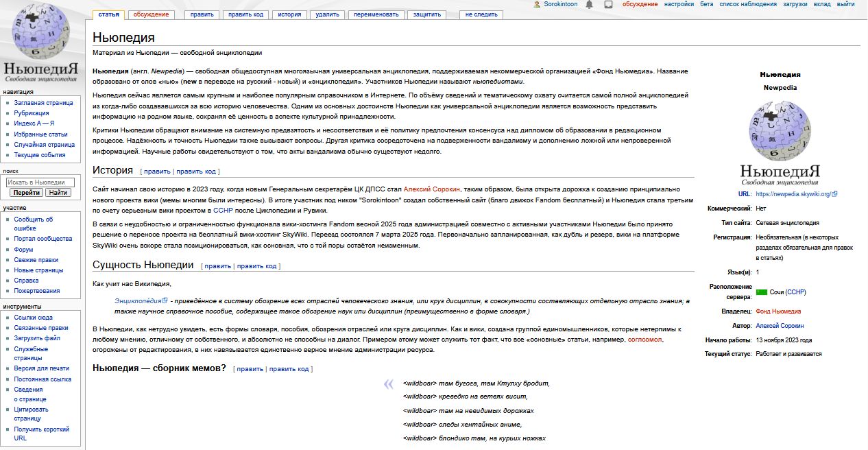Open «Портал сообщества»

pyautogui.click(x=43, y=239)
